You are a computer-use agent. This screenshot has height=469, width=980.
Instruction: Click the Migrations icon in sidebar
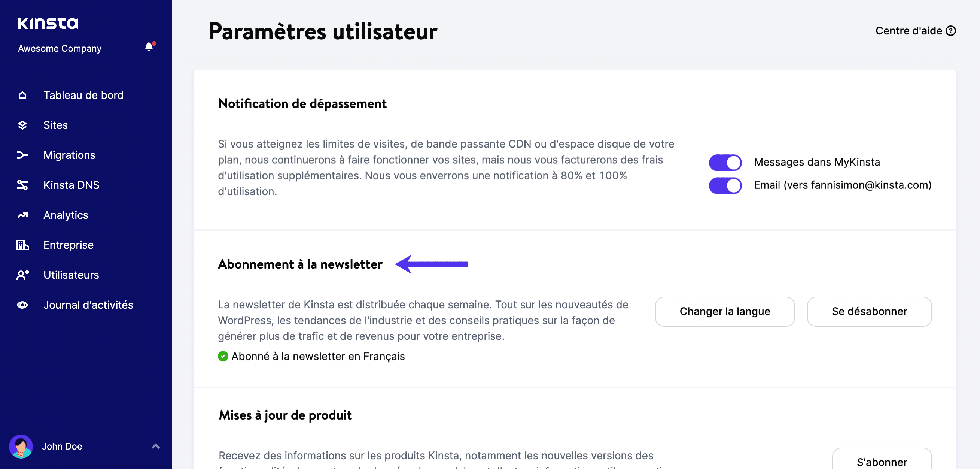click(x=23, y=155)
